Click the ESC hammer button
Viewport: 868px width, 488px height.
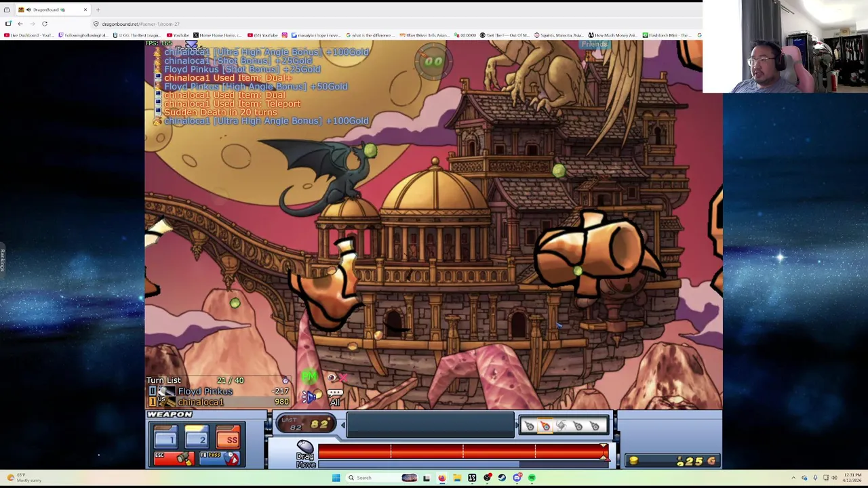pos(174,458)
